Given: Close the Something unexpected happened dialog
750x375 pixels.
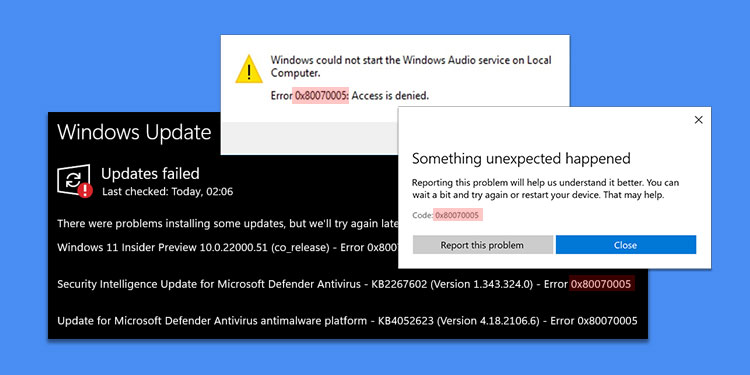Looking at the screenshot, I should 698,120.
